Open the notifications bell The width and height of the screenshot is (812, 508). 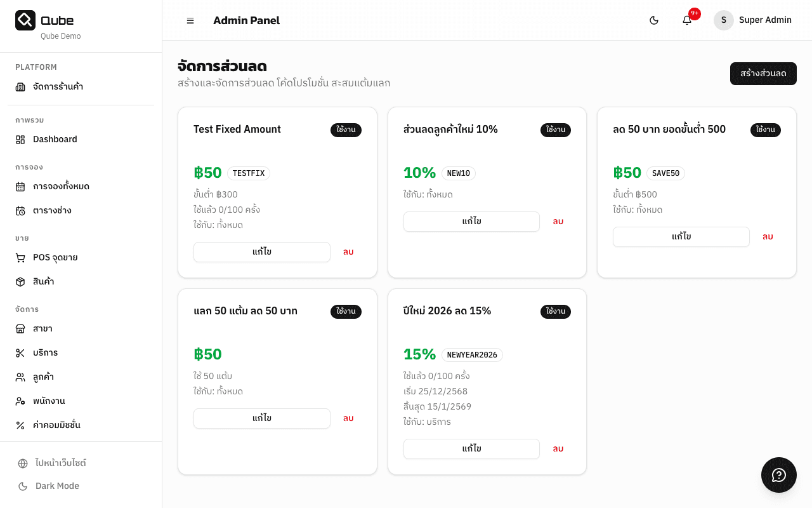click(687, 20)
